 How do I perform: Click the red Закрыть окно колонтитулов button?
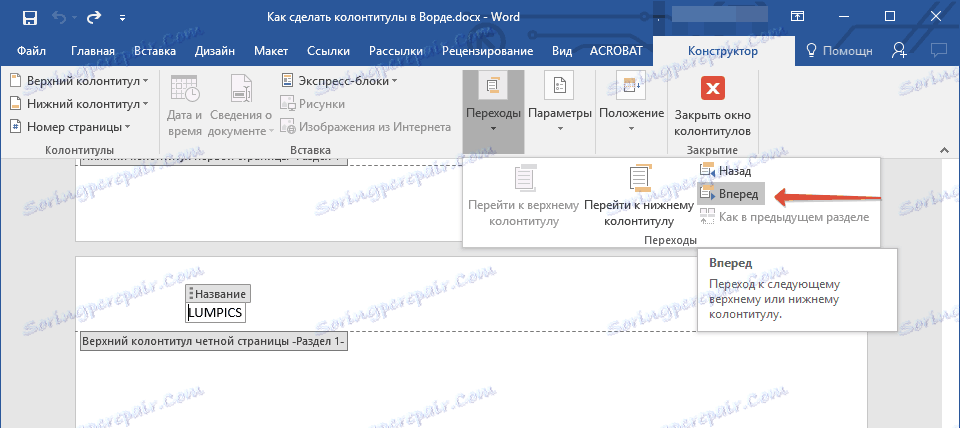tap(712, 106)
